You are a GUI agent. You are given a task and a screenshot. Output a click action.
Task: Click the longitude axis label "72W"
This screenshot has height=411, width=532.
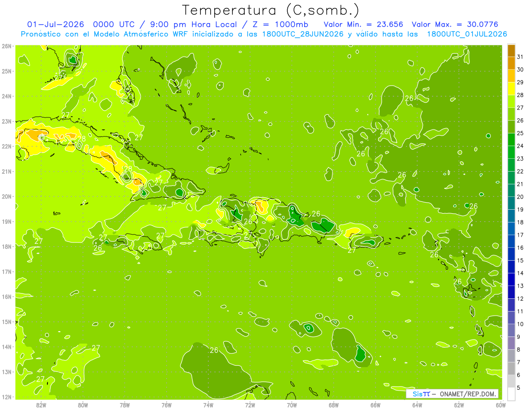pos(250,404)
